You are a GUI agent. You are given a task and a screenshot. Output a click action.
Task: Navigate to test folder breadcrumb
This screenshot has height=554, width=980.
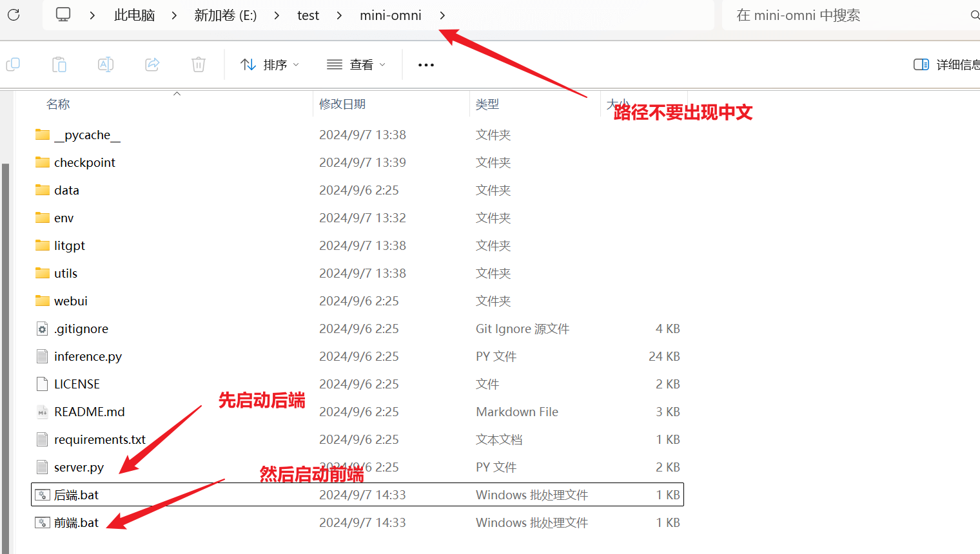tap(308, 15)
